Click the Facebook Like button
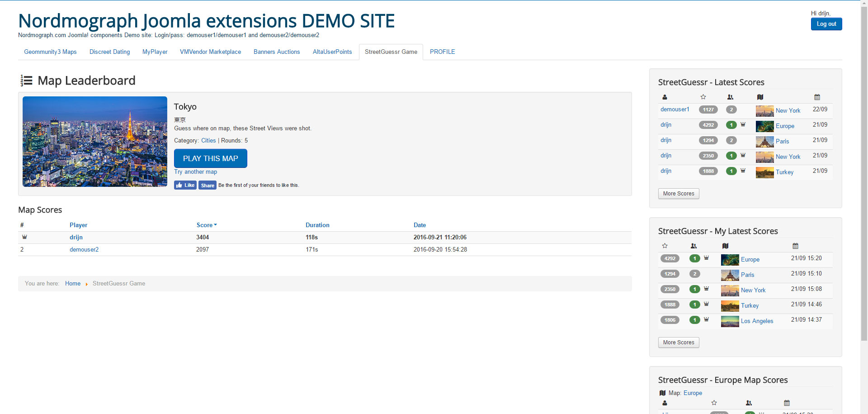 click(185, 185)
